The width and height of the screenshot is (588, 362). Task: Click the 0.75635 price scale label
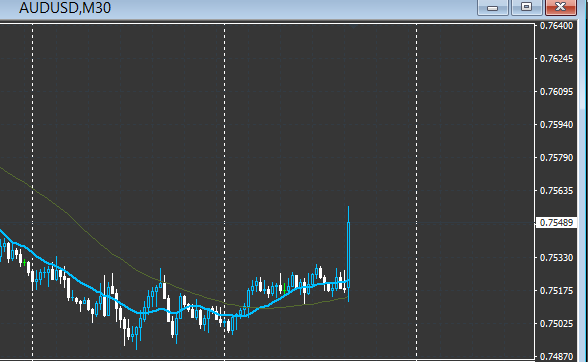click(x=556, y=191)
